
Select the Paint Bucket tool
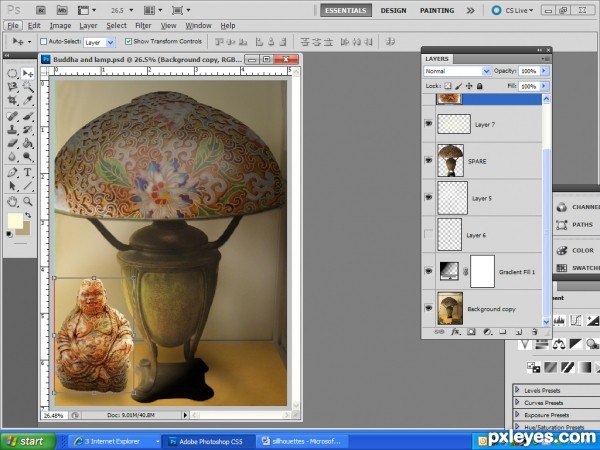click(28, 143)
